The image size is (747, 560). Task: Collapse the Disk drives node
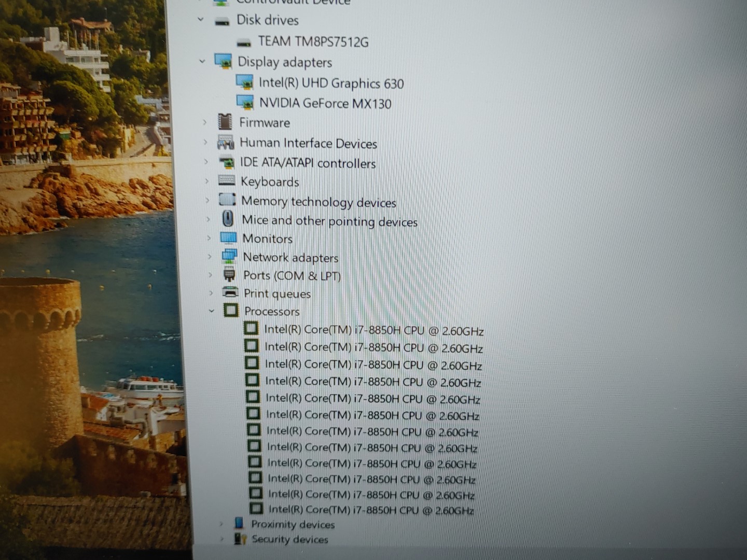coord(201,20)
